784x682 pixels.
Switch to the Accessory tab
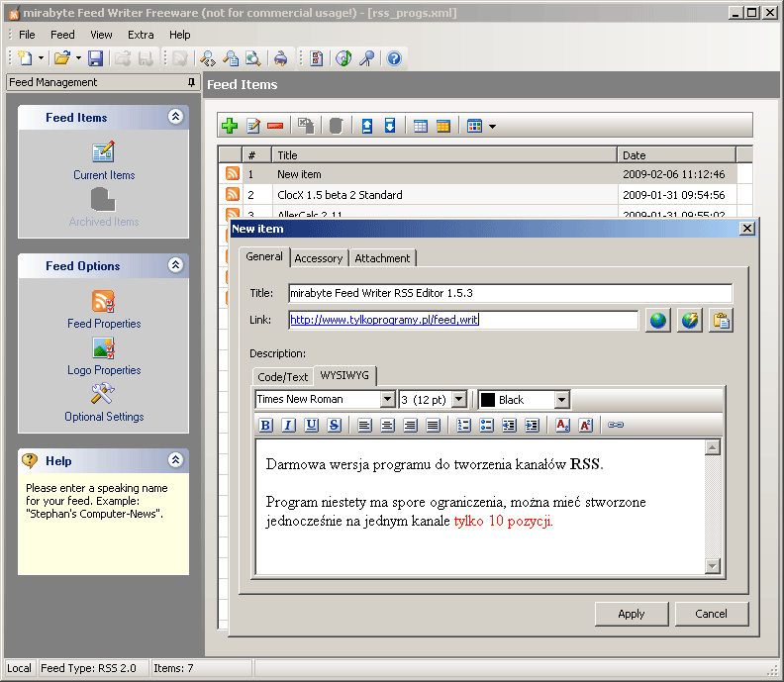[x=319, y=258]
